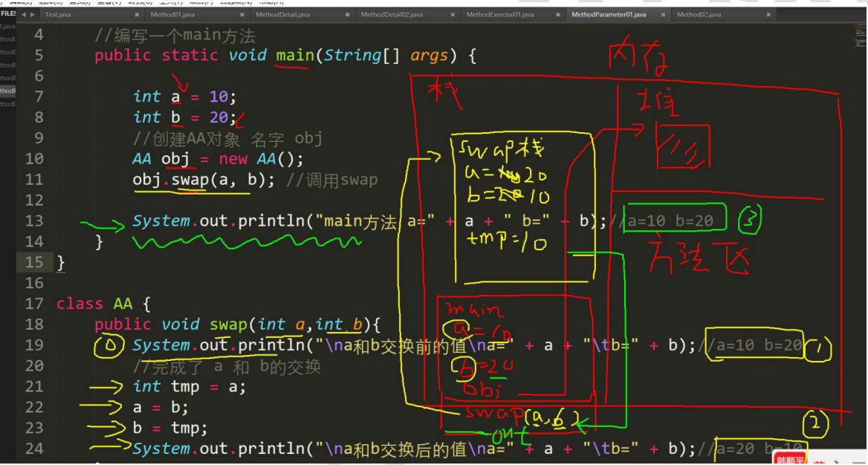Click line number 15 in the editor gutter

34,262
